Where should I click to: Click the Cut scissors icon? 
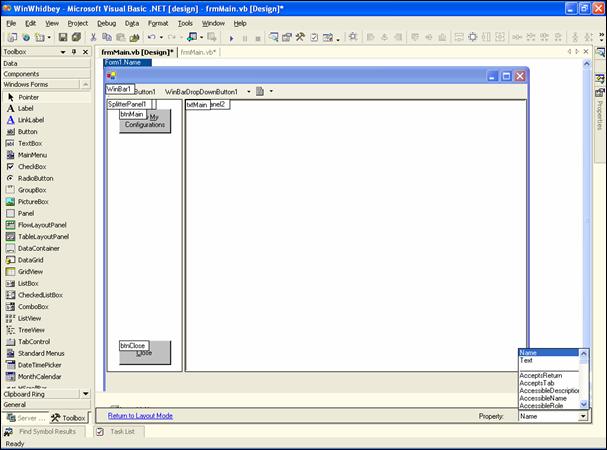[93, 37]
